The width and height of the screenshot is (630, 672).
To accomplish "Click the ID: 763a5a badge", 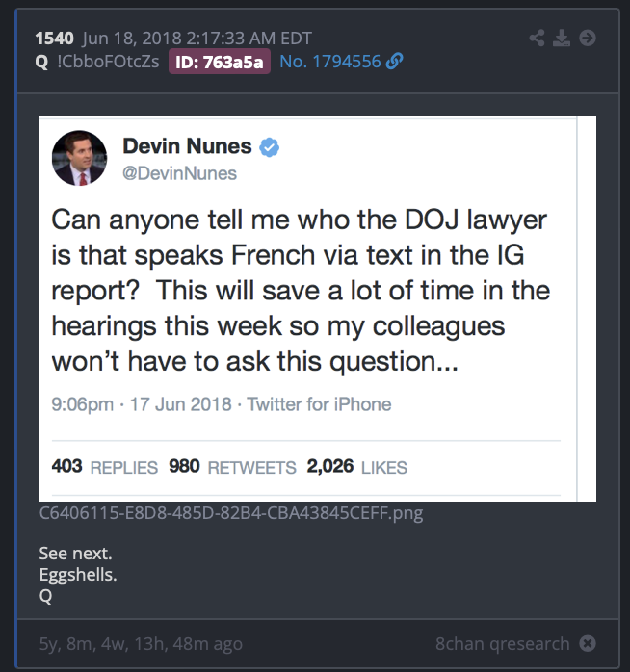I will (x=220, y=62).
